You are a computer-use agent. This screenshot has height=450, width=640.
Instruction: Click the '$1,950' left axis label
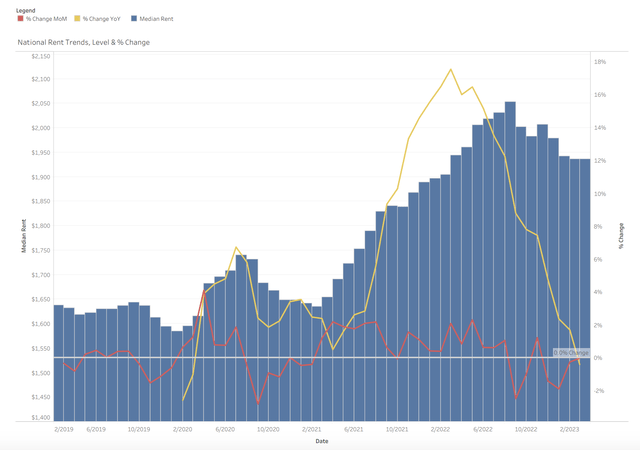tap(41, 153)
